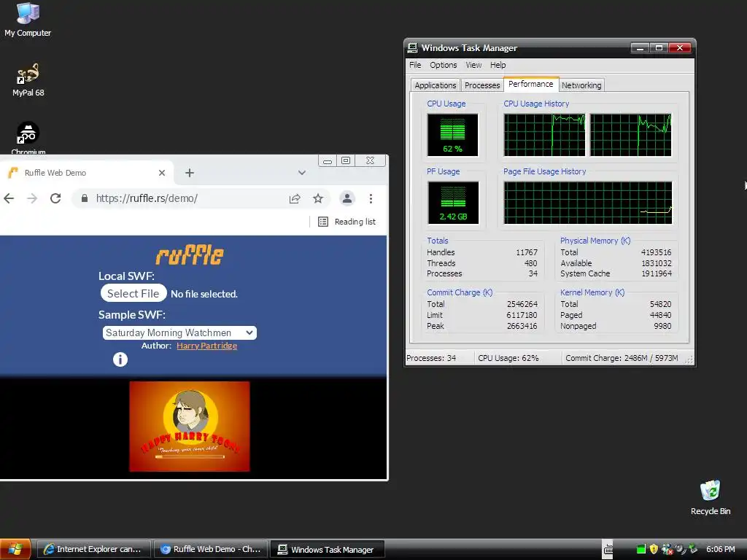Click the info circle icon

(x=120, y=359)
